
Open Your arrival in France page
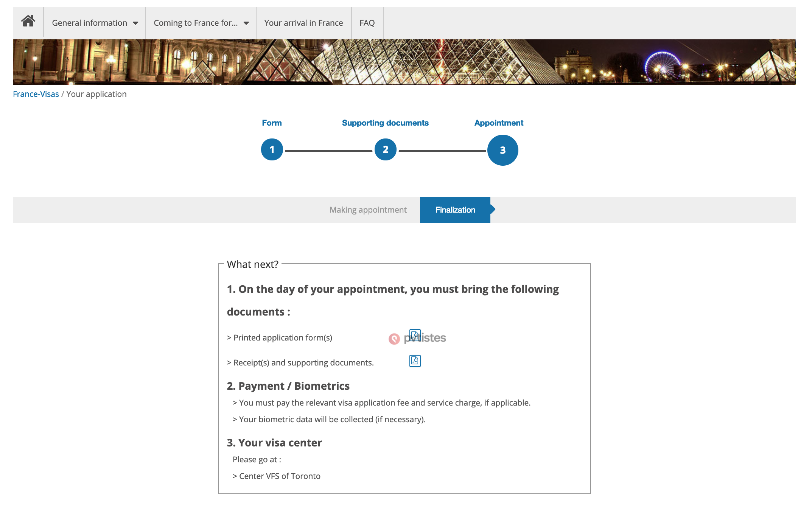tap(303, 23)
